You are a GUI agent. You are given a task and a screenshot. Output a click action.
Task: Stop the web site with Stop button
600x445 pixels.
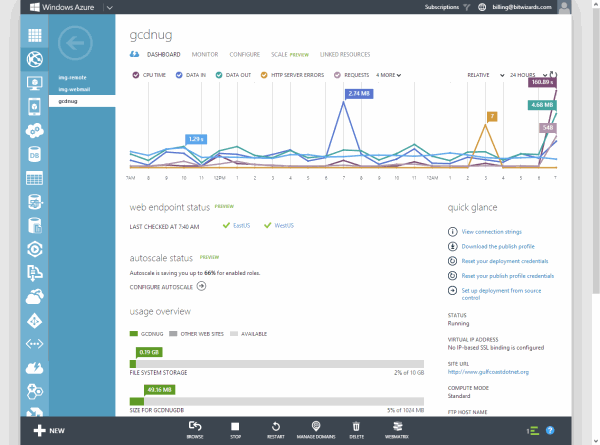coord(235,430)
